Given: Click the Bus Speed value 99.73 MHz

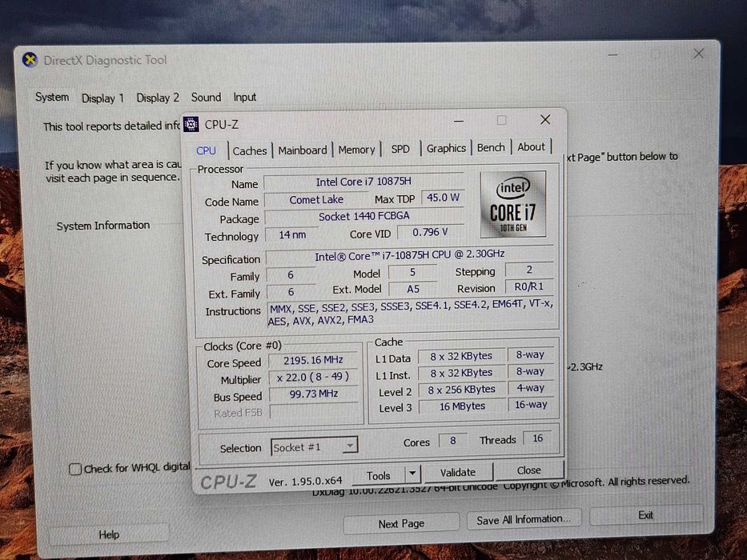Looking at the screenshot, I should [314, 394].
